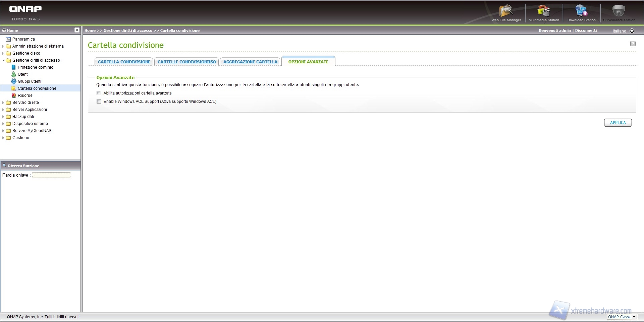Switch to Cartella Condivisione tab
The height and width of the screenshot is (322, 644).
point(124,62)
